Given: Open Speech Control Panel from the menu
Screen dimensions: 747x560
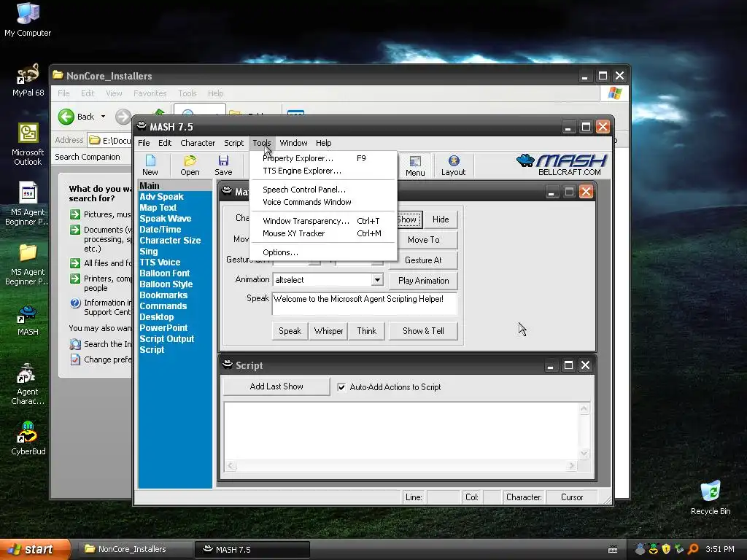Looking at the screenshot, I should tap(323, 190).
